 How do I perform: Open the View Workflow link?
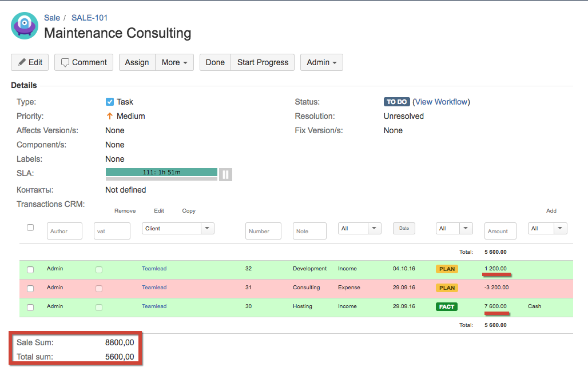(440, 102)
